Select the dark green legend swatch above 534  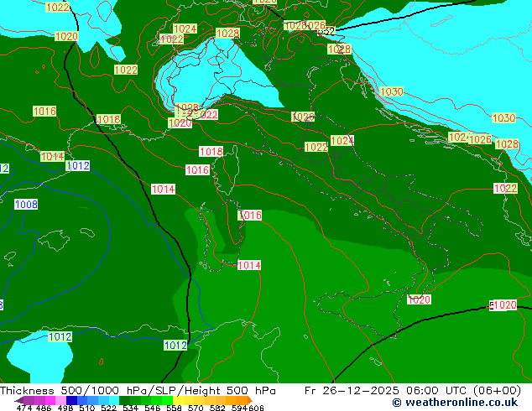pos(123,400)
